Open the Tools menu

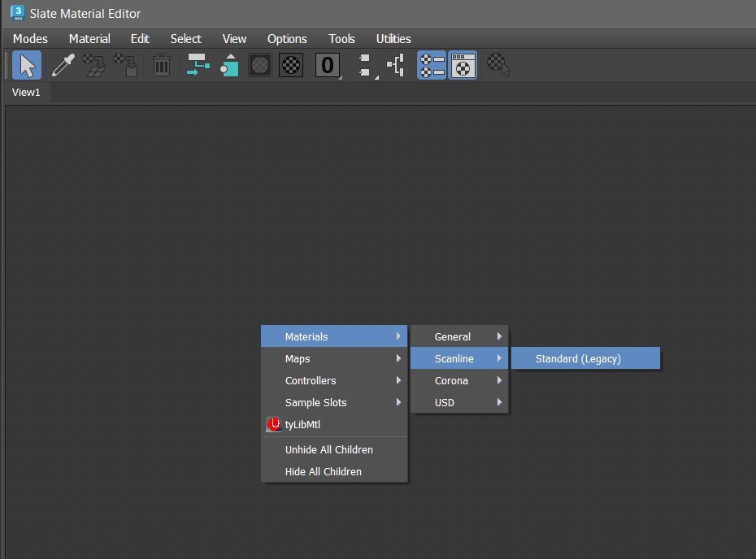[x=341, y=38]
